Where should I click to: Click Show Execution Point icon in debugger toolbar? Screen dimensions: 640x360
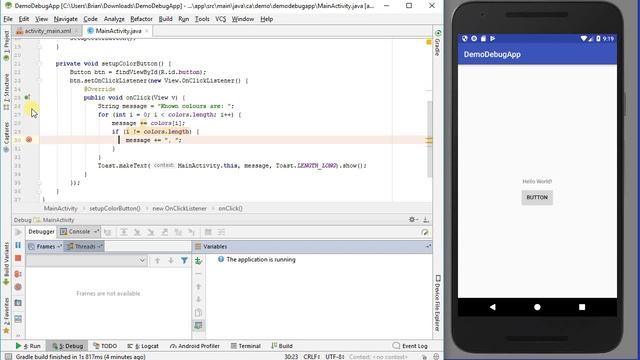tap(108, 232)
